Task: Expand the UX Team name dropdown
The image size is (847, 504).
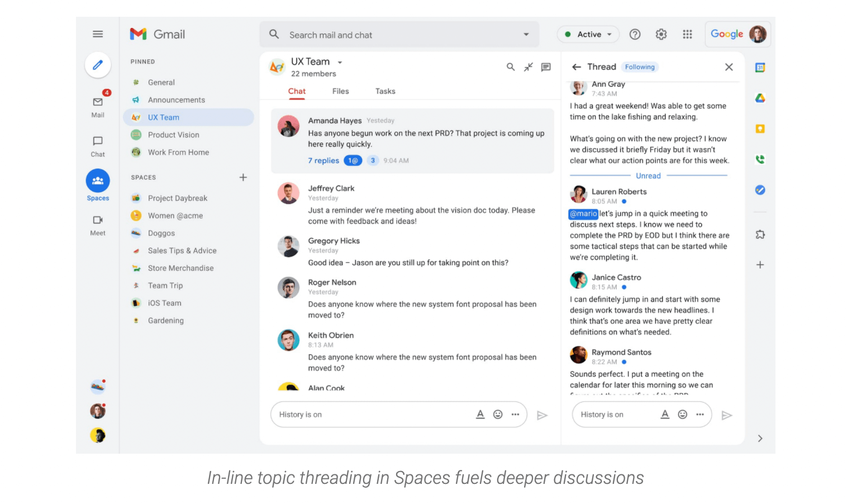Action: (x=340, y=63)
